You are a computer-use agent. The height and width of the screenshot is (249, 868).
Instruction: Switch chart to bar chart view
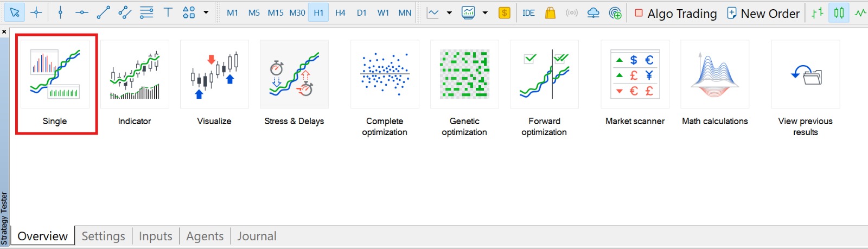tap(818, 13)
